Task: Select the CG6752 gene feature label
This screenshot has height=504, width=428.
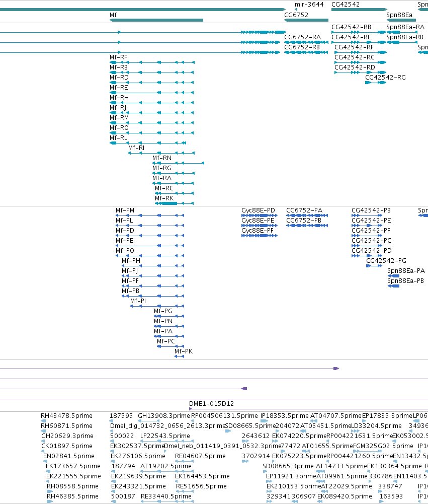Action: point(296,15)
